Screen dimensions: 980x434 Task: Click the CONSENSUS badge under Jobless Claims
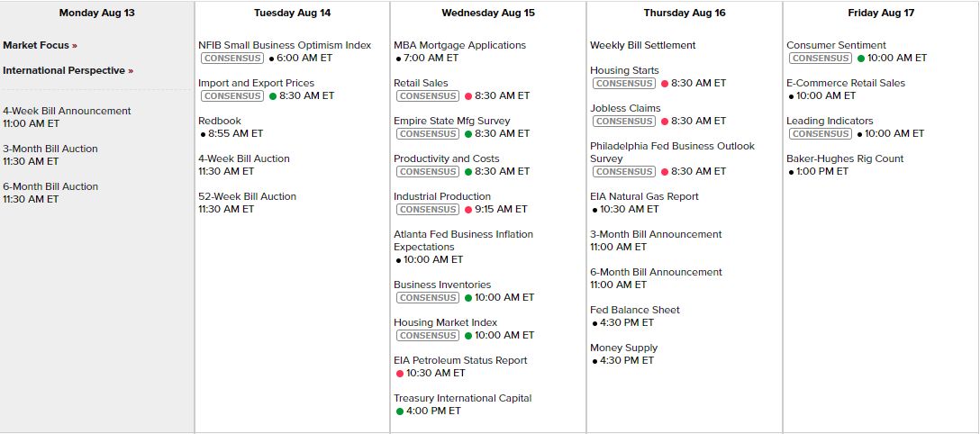pyautogui.click(x=624, y=121)
